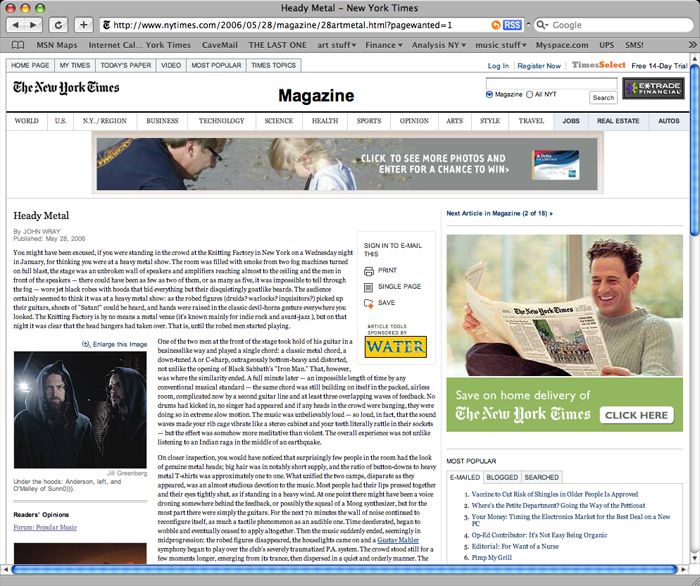Click the printer icon beside PRINT
Image resolution: width=700 pixels, height=586 pixels.
pos(369,271)
